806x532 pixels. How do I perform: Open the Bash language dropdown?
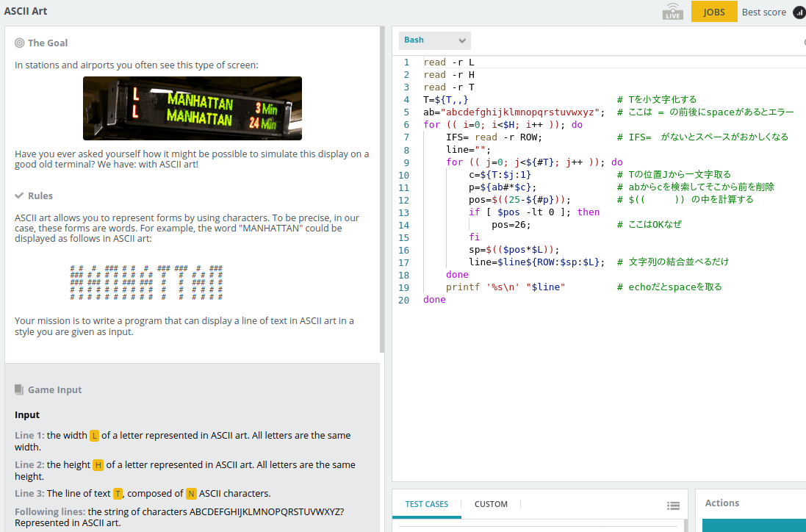pyautogui.click(x=435, y=40)
